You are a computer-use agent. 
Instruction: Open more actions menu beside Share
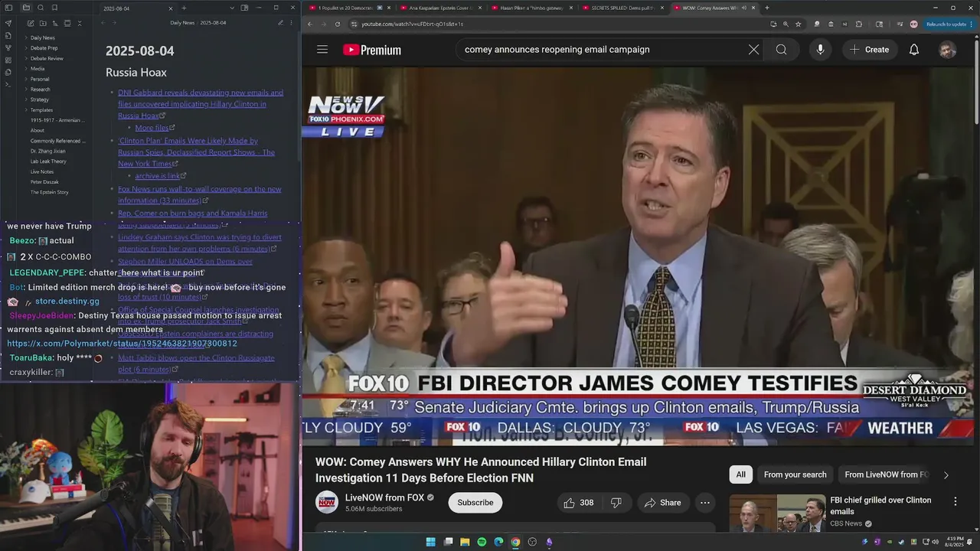coord(705,503)
